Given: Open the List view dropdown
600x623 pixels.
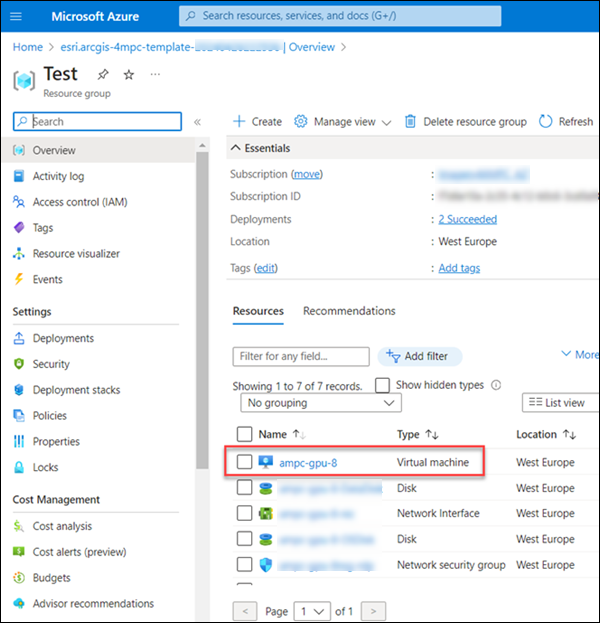Looking at the screenshot, I should pyautogui.click(x=560, y=403).
